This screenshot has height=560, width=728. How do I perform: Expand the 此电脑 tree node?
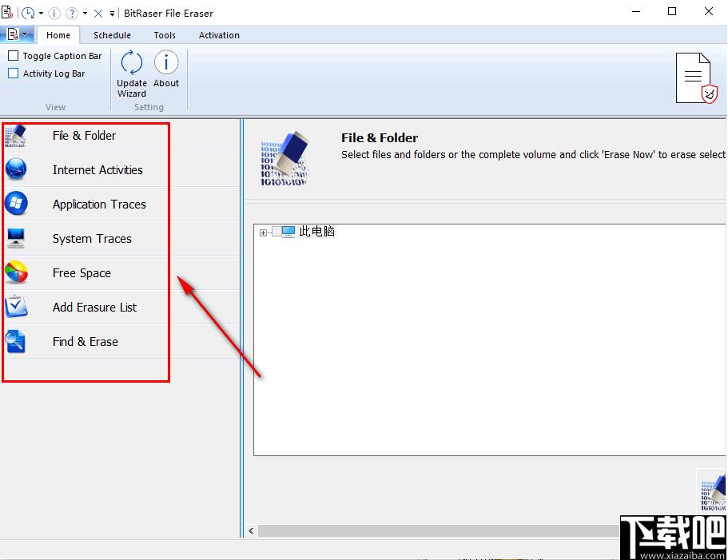[x=263, y=232]
